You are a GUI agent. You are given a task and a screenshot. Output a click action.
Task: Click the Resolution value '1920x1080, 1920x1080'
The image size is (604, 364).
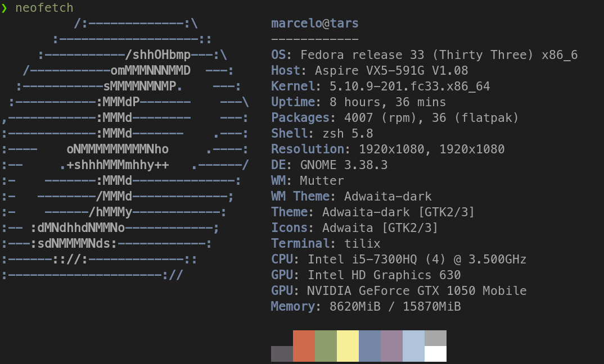431,149
